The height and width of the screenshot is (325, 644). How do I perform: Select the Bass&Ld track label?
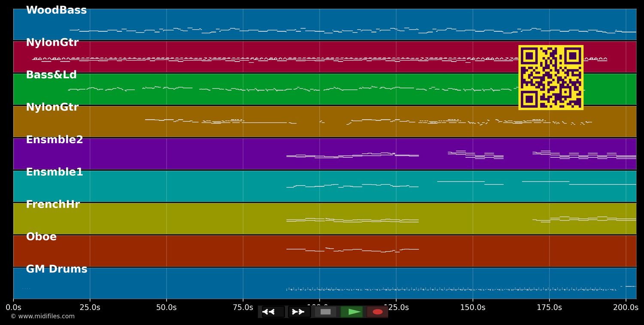coord(51,75)
